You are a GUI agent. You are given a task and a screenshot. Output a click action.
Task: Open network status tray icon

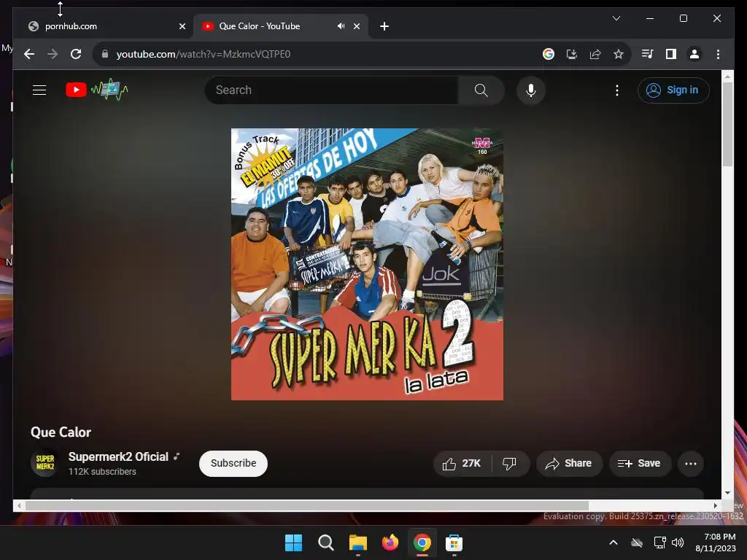coord(659,542)
